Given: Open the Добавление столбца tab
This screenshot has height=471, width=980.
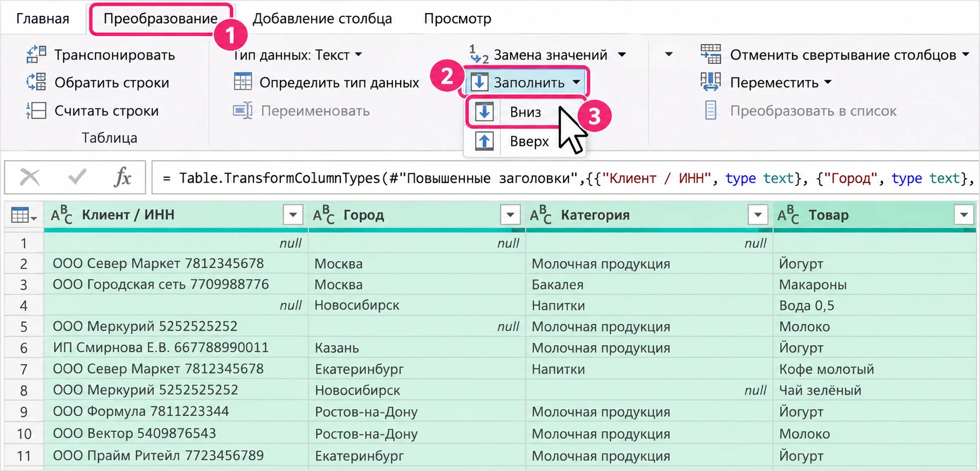Looking at the screenshot, I should (322, 18).
